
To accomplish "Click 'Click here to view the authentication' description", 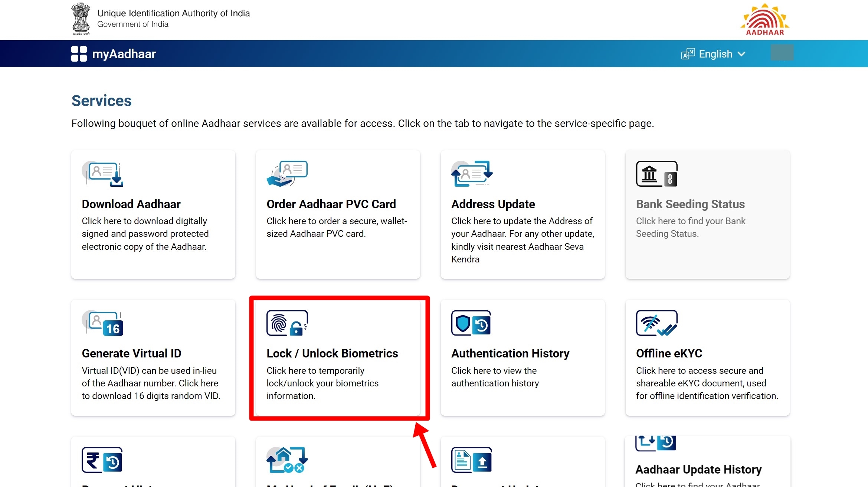I will click(495, 377).
